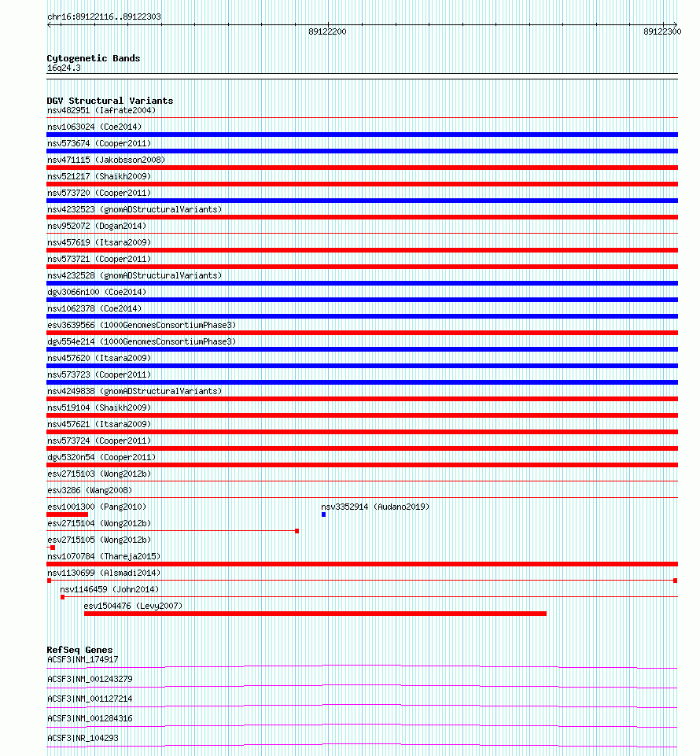Select the small blue nsv3352914 marker

click(323, 514)
